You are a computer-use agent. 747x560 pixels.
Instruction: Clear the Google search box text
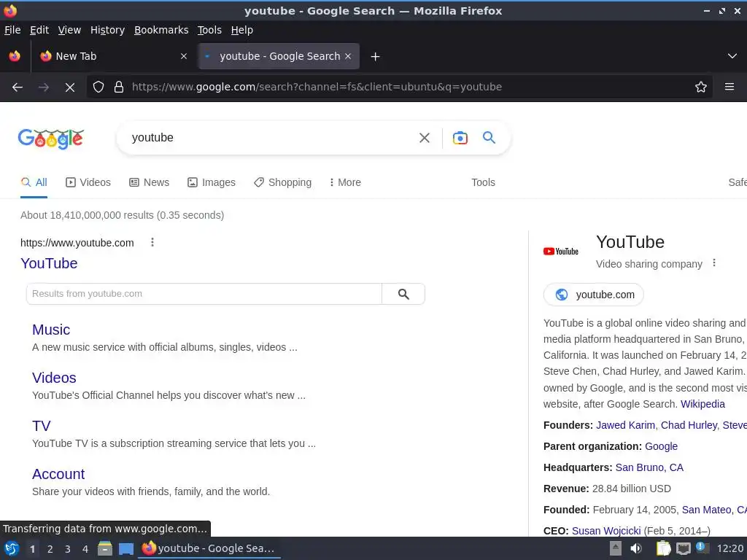425,138
